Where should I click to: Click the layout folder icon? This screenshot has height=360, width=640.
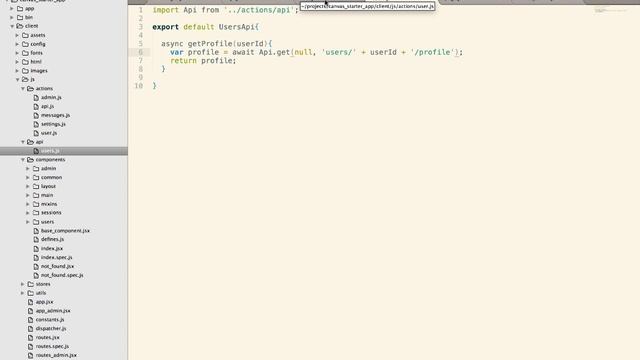(36, 186)
